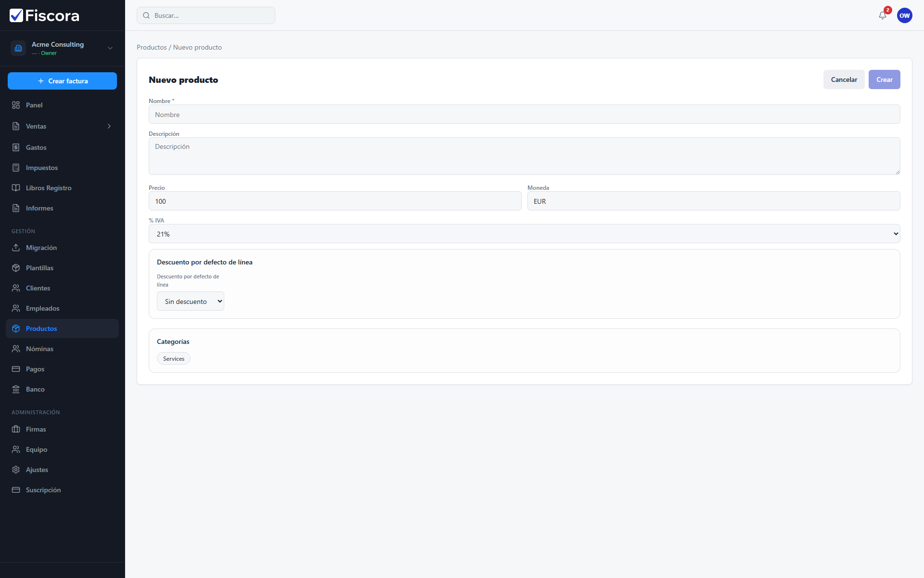The height and width of the screenshot is (578, 924).
Task: Click the Migración upload icon
Action: click(16, 248)
